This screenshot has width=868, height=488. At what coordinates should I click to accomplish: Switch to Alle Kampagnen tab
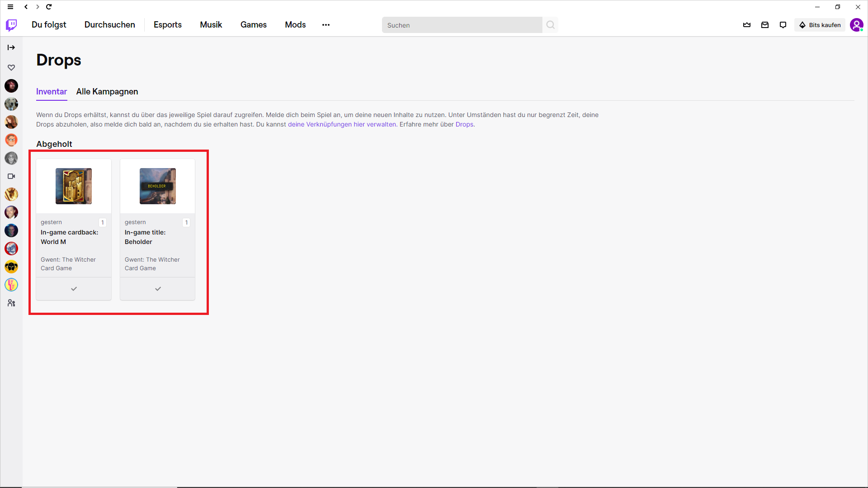coord(107,92)
